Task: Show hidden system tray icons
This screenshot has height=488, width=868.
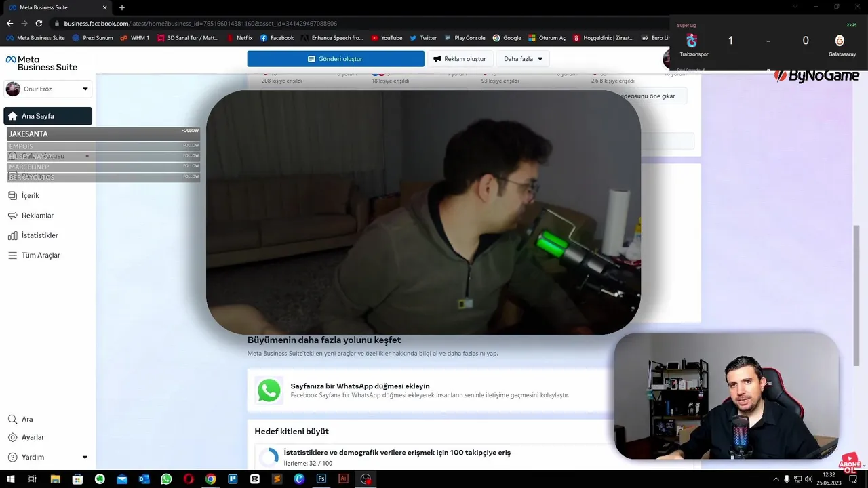Action: [776, 479]
